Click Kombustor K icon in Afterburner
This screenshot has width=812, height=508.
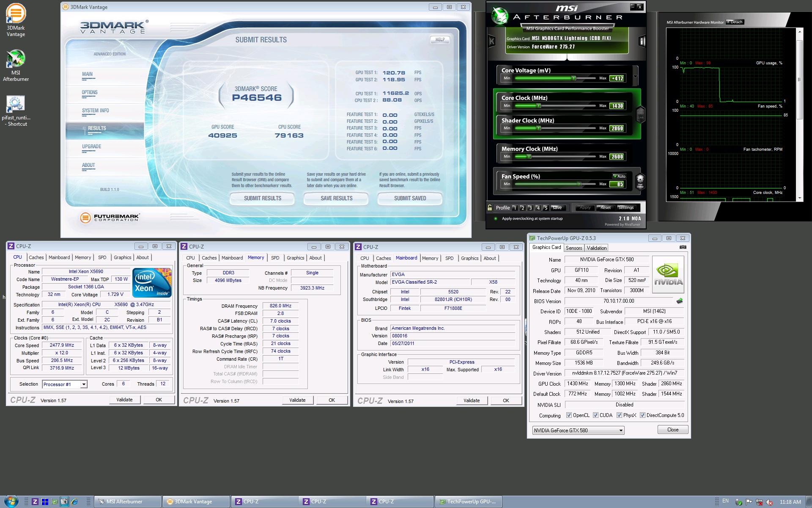tap(492, 41)
